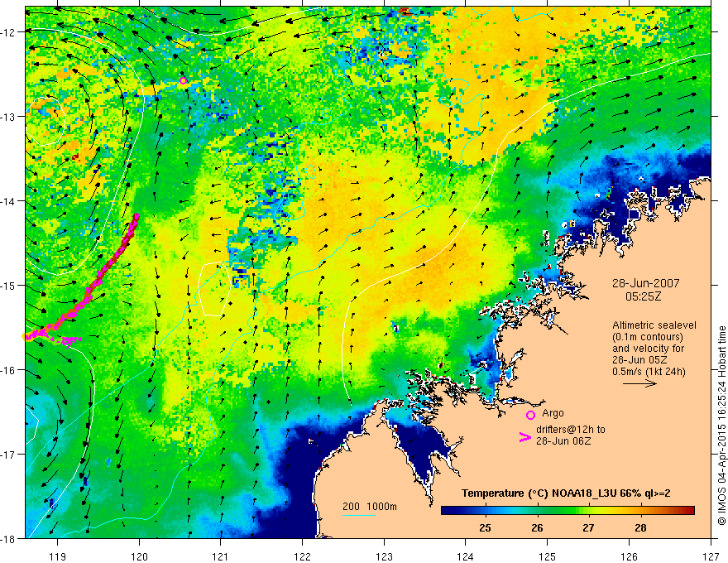The image size is (728, 563).
Task: Click the longitude axis label 126
Action: click(629, 556)
